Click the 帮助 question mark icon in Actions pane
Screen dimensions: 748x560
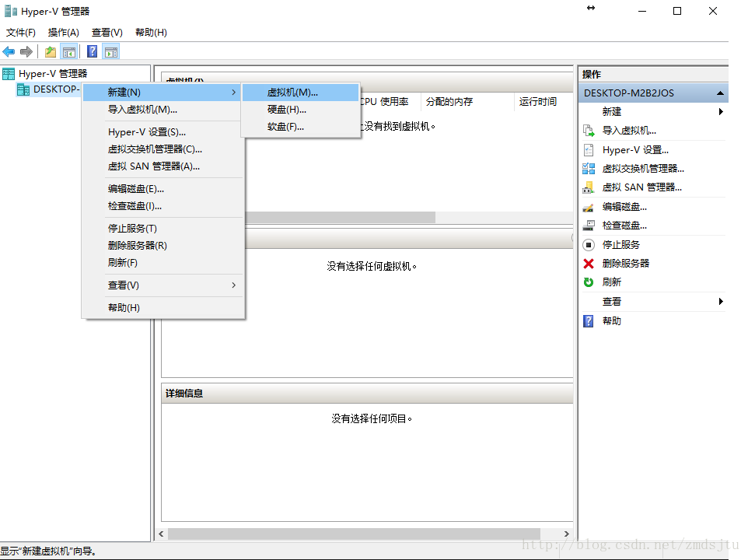tap(589, 321)
